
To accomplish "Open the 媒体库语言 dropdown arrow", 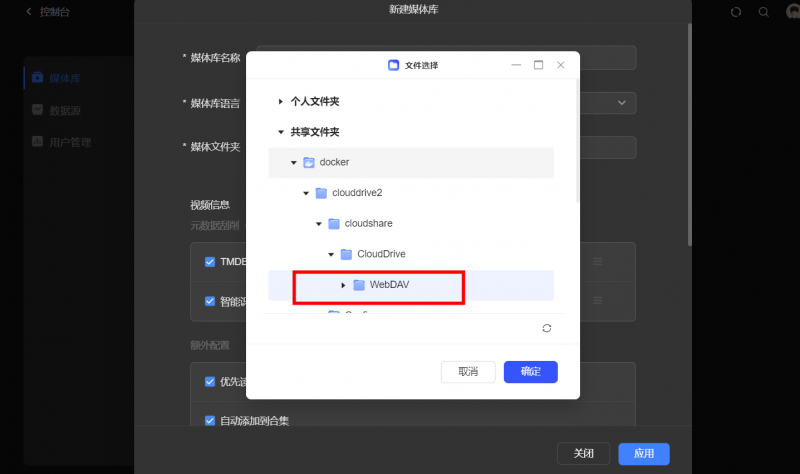I will [621, 103].
